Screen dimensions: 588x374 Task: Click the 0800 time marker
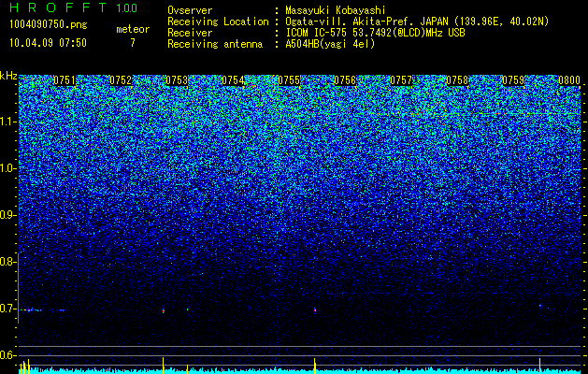coord(569,80)
